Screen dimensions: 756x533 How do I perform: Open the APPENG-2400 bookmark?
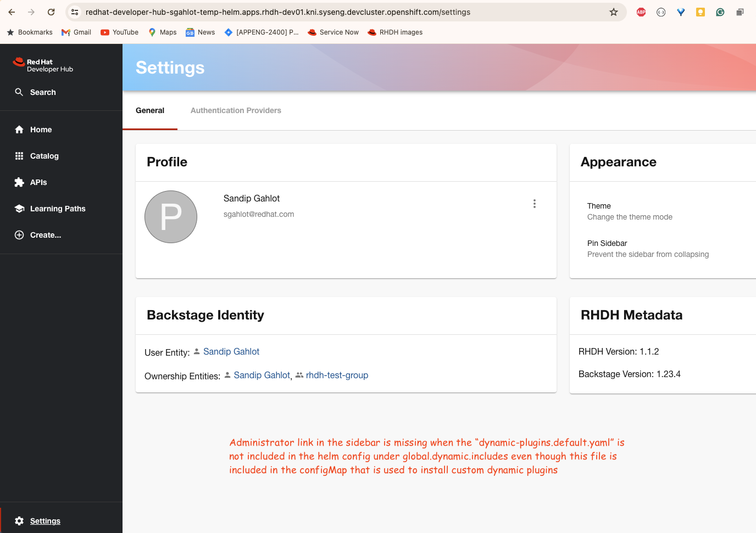[262, 32]
